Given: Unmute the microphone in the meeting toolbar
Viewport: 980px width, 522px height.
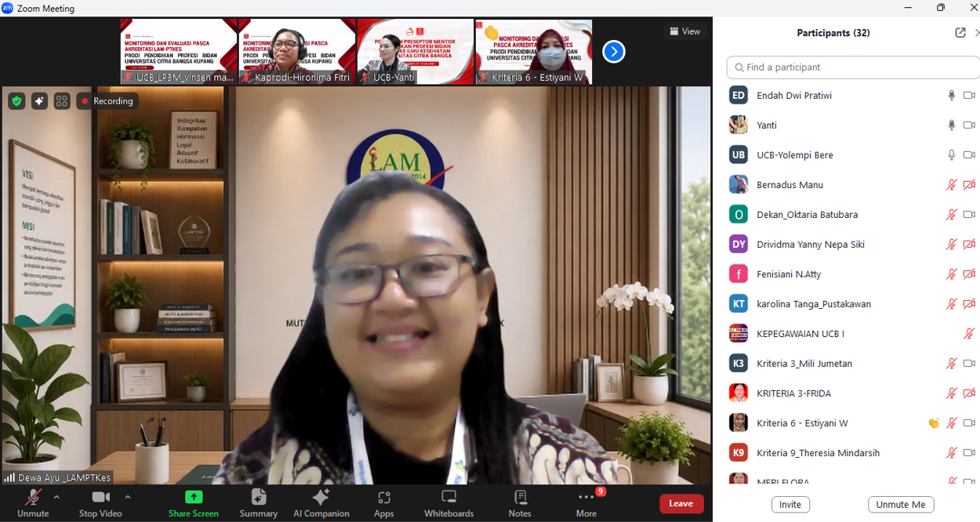Looking at the screenshot, I should point(33,503).
